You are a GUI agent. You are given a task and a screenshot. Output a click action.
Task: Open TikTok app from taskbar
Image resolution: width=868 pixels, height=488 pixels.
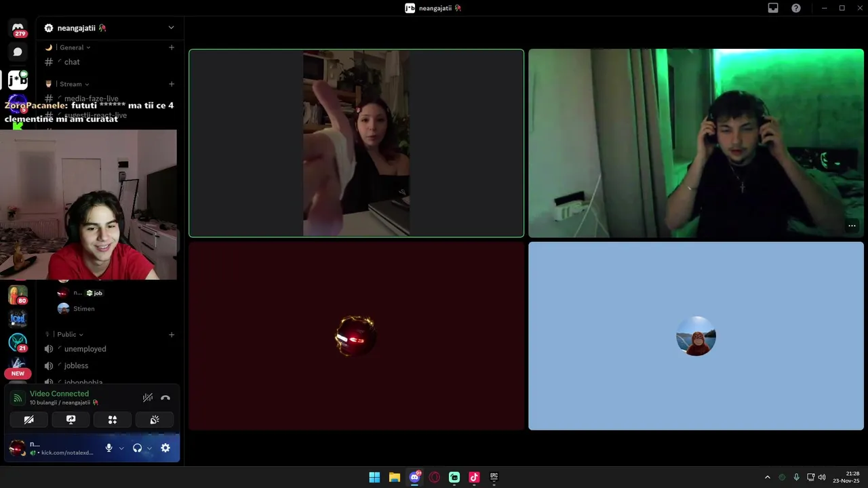pos(474,477)
